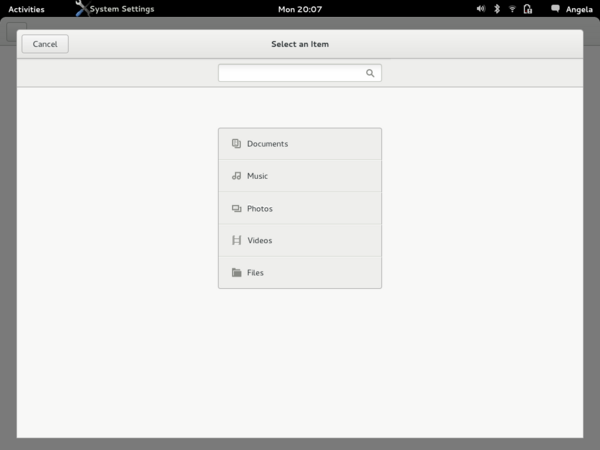Open the volume indicator in top bar
600x450 pixels.
(x=481, y=9)
